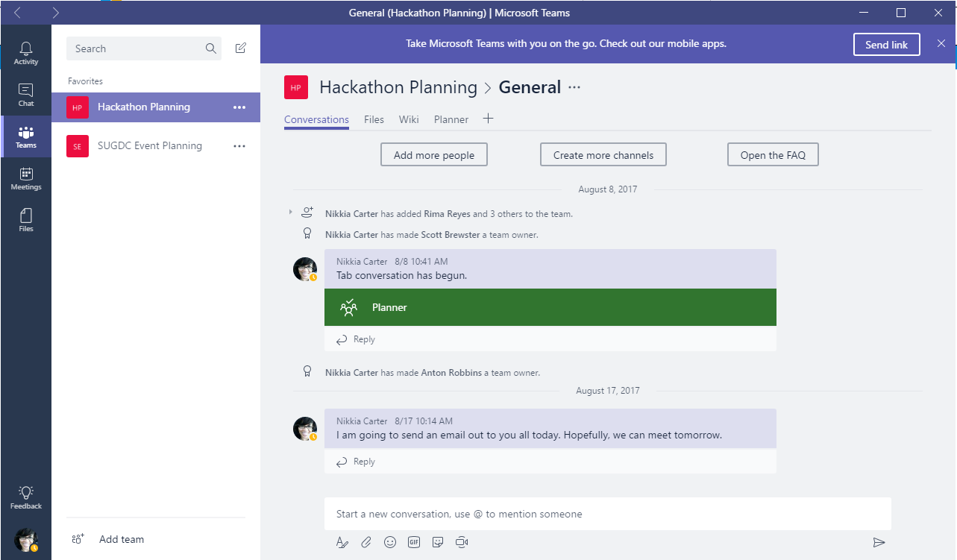
Task: Select the Hackathon Planning team
Action: (x=156, y=107)
